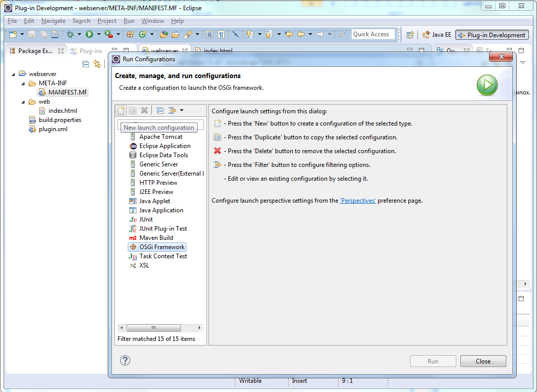Click the Run Last Tool icon with red toolbox
The image size is (537, 392).
click(108, 34)
